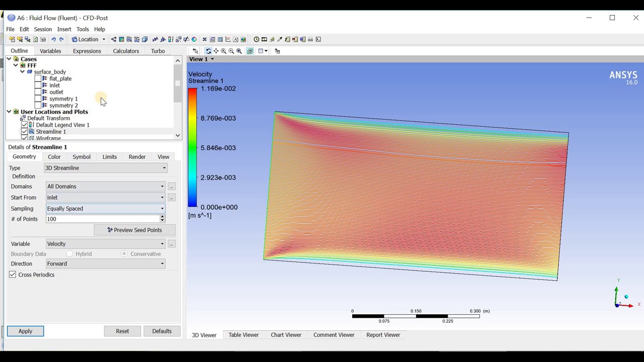The image size is (644, 362).
Task: Activate the viewer Select mode arrow
Action: tap(195, 51)
